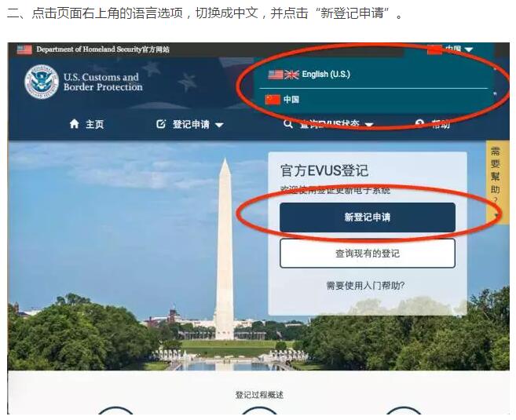Click the 查询现有的登记 button
The image size is (516, 420).
368,254
